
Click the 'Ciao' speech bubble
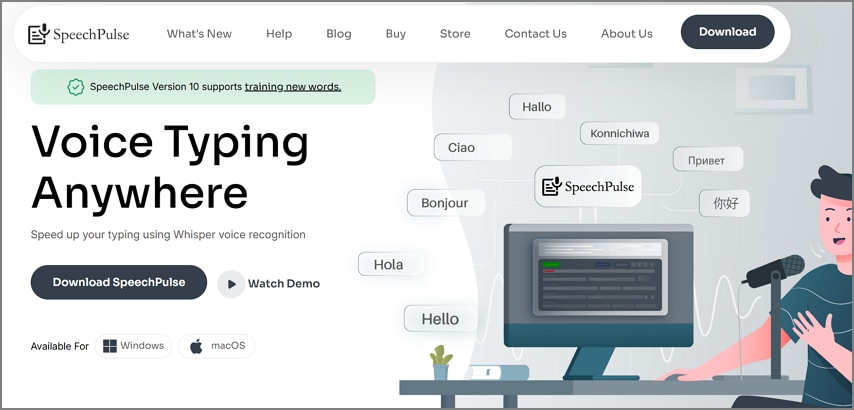(x=473, y=148)
